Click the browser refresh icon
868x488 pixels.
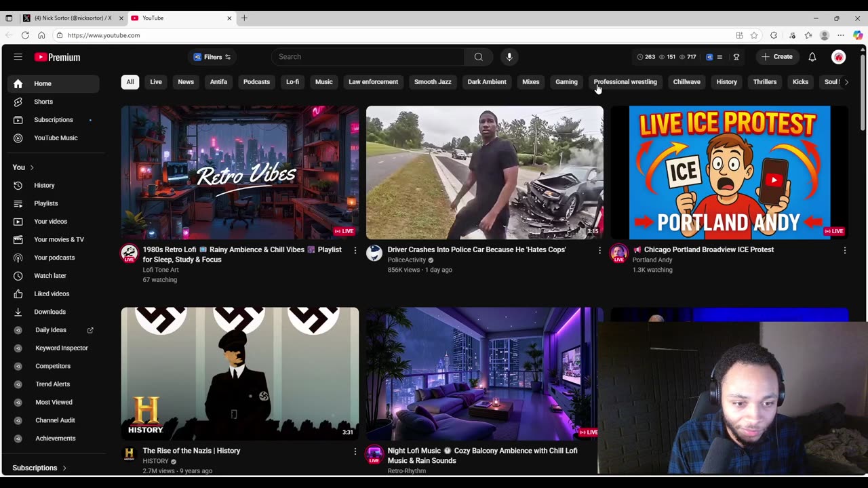25,35
